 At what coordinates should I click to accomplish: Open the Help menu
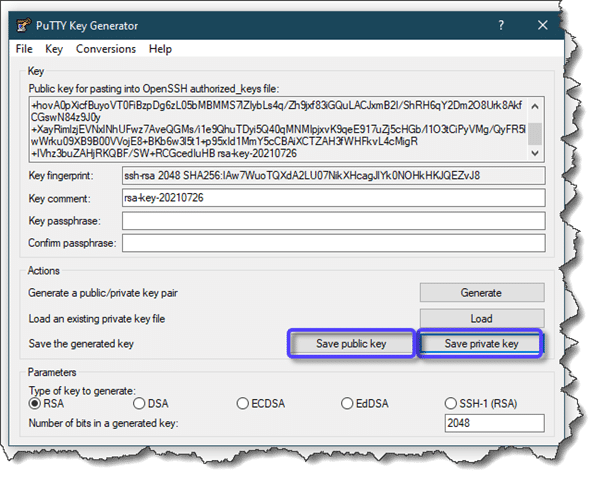pyautogui.click(x=160, y=49)
